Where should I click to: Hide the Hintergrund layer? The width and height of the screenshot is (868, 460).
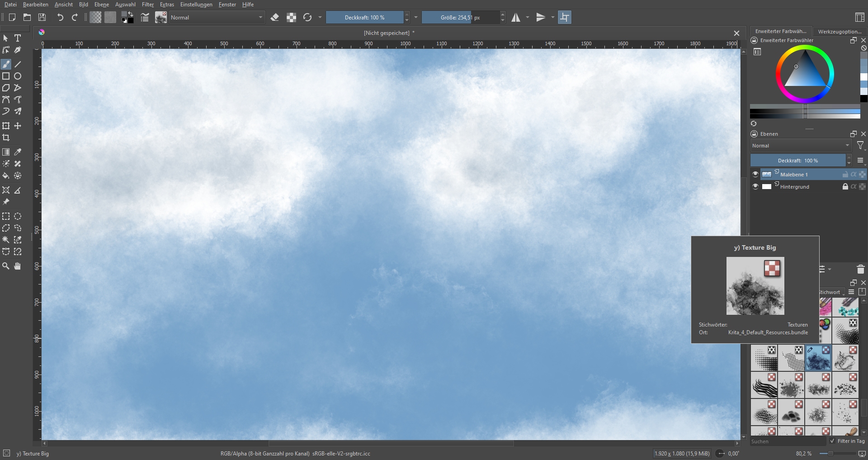[x=755, y=186]
